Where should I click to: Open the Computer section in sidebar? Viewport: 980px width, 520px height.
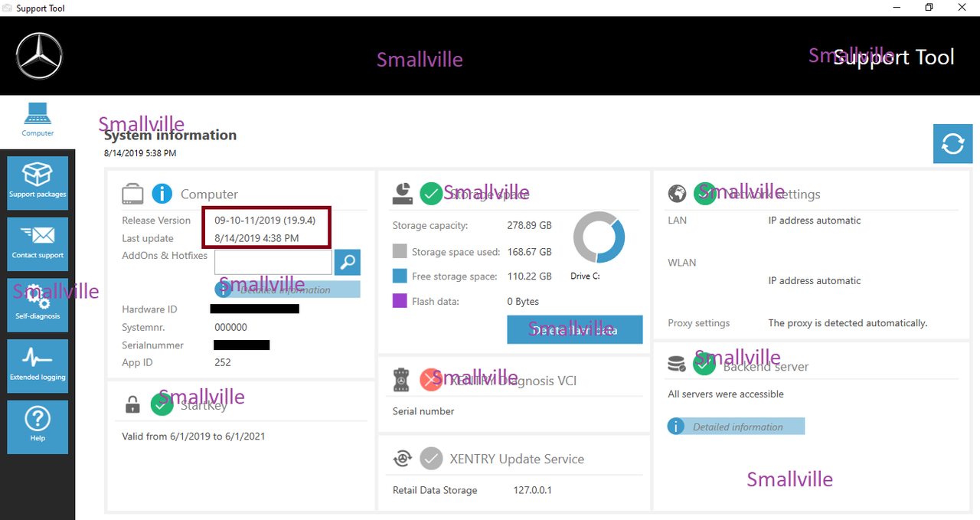click(38, 121)
